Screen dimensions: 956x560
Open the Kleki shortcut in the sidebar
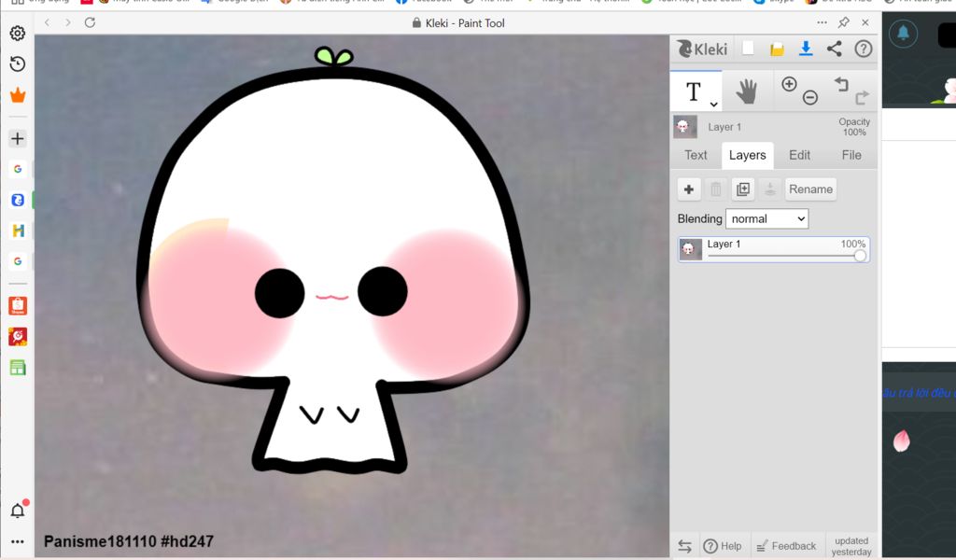(x=18, y=200)
